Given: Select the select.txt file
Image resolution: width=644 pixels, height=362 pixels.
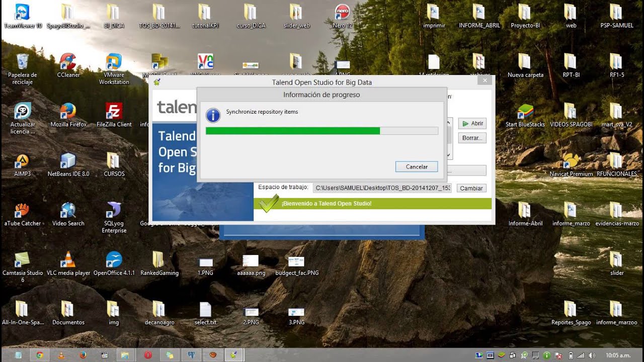Looking at the screenshot, I should click(205, 313).
